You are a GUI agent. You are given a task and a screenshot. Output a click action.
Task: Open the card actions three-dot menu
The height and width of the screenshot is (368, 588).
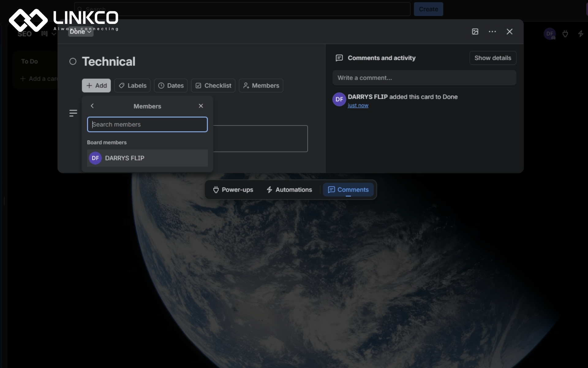coord(492,32)
